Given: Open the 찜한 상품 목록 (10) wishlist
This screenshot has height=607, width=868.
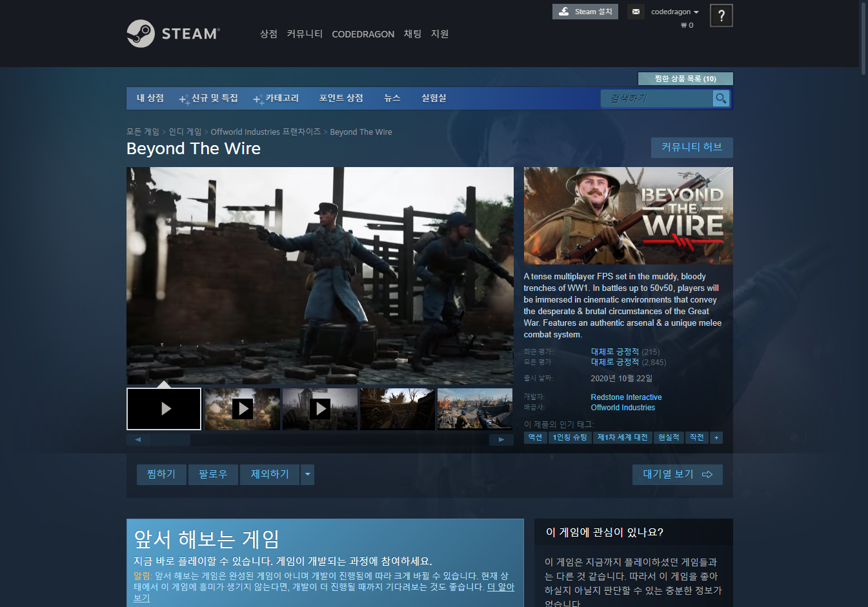Looking at the screenshot, I should (685, 79).
